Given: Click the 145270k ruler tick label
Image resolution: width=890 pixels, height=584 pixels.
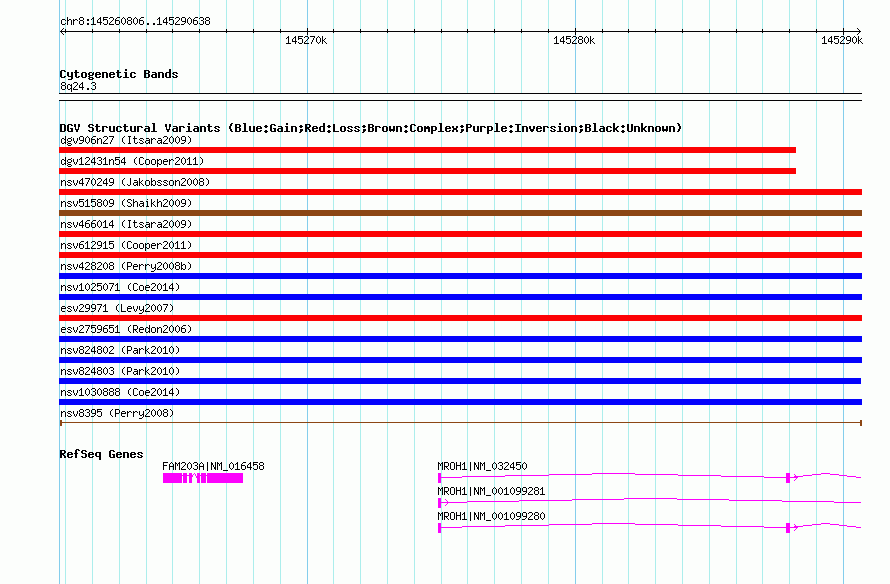Looking at the screenshot, I should point(306,40).
